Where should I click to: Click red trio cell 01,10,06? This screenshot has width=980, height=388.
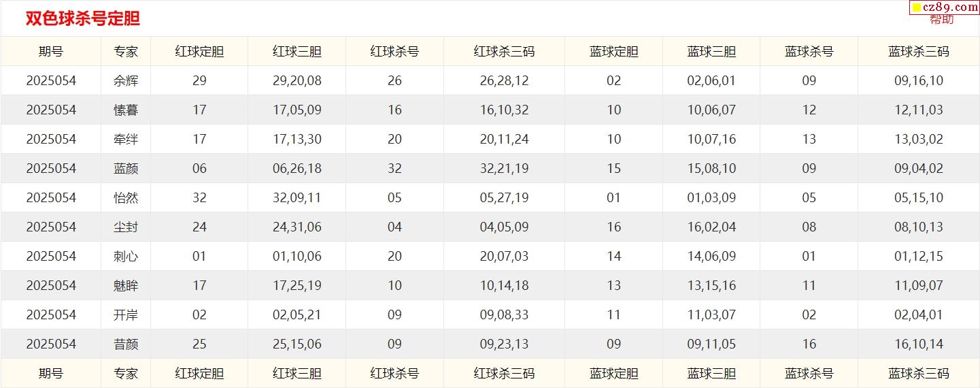click(x=297, y=256)
